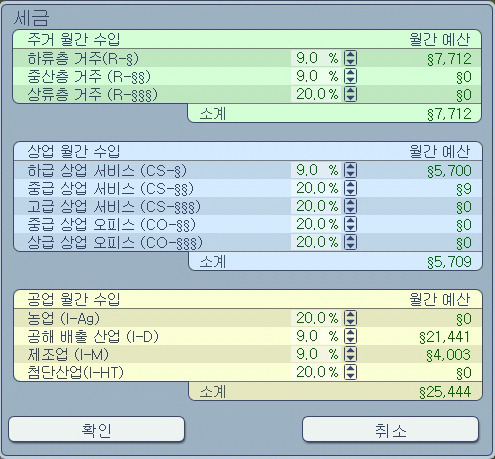Click 확인 to confirm tax settings
The image size is (495, 459).
(96, 429)
